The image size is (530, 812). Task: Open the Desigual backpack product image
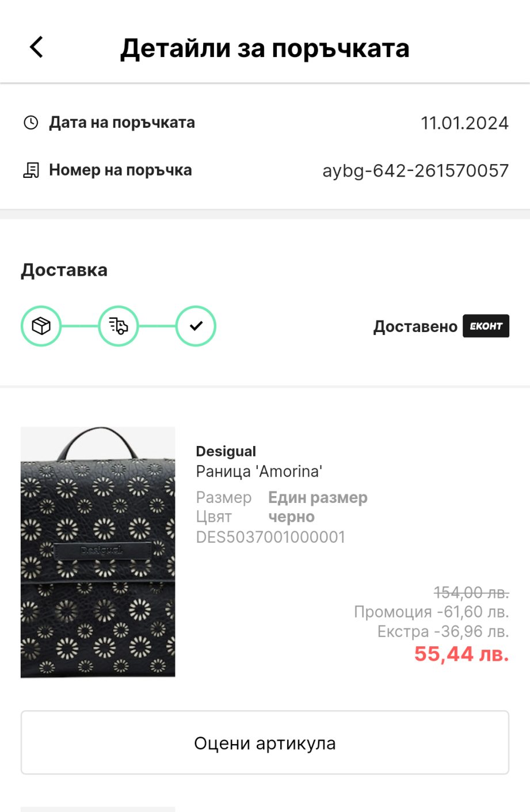point(98,552)
